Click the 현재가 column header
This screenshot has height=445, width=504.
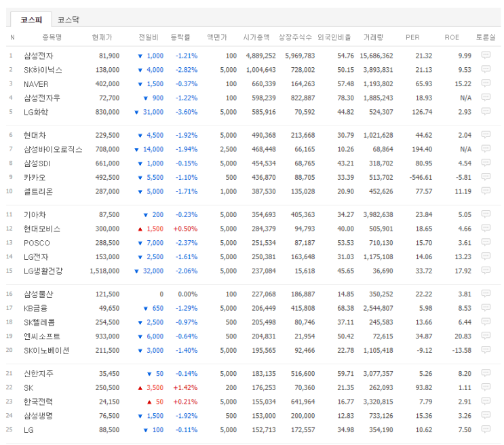(x=102, y=37)
